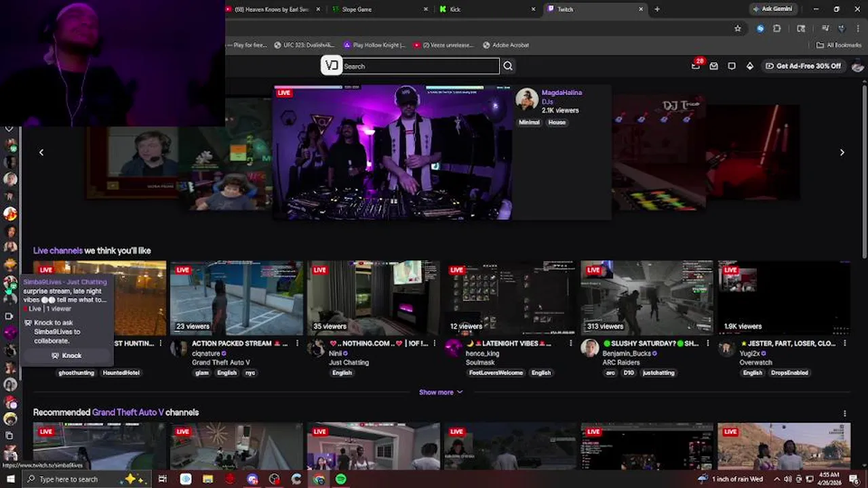Close the Slope Game tab
This screenshot has width=868, height=488.
[x=426, y=9]
